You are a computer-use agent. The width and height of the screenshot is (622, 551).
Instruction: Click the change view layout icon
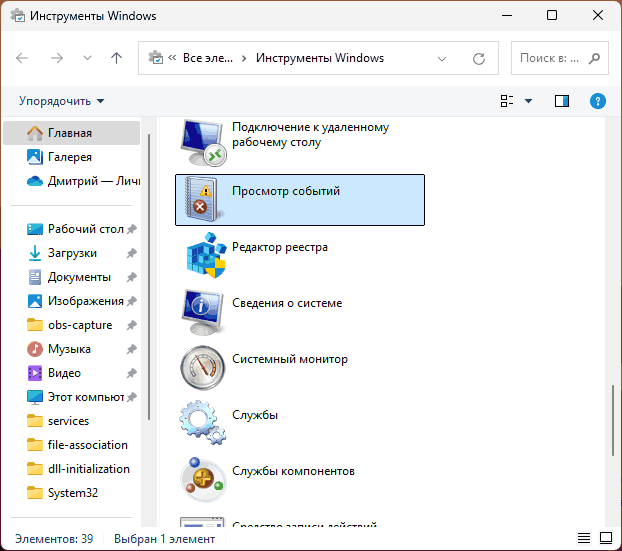click(x=507, y=101)
